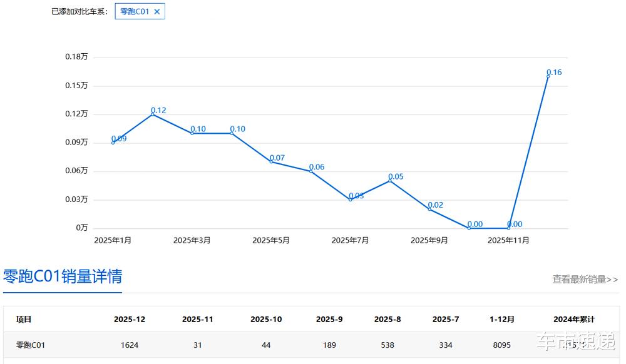Select the 0.02 September data point
Image resolution: width=626 pixels, height=364 pixels.
pos(429,209)
